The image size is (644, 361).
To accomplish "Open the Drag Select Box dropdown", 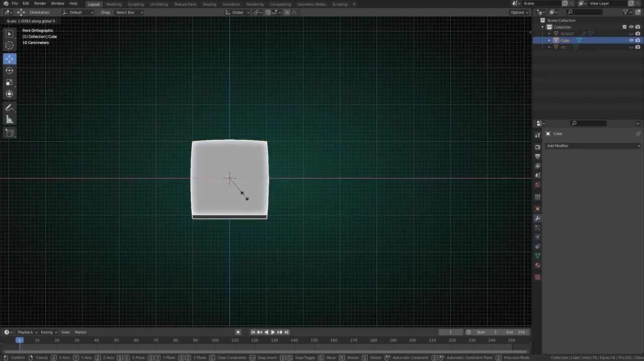I will 129,13.
